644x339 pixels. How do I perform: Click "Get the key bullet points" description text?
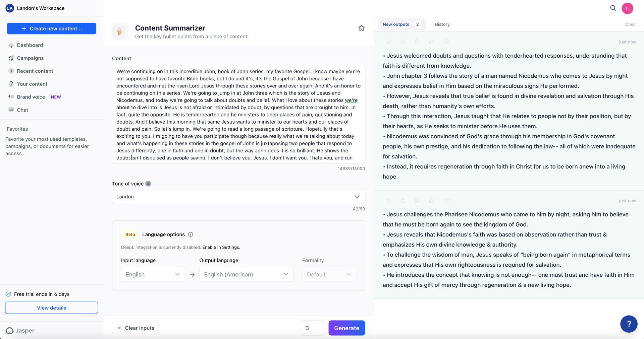(192, 37)
